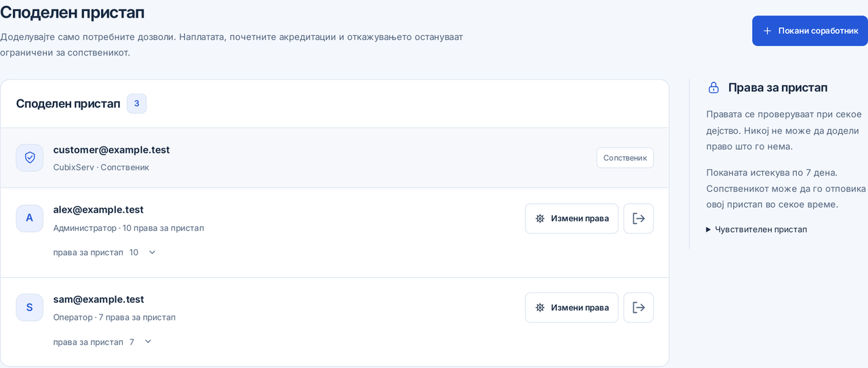Click the count badge 3
Viewport: 868px width, 368px height.
(x=136, y=103)
